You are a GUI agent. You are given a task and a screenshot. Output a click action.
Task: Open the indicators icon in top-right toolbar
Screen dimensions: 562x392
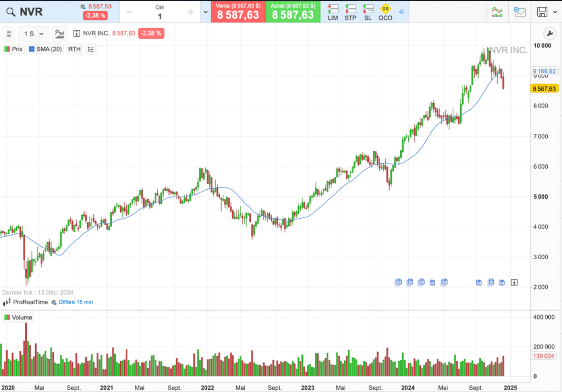click(x=497, y=12)
